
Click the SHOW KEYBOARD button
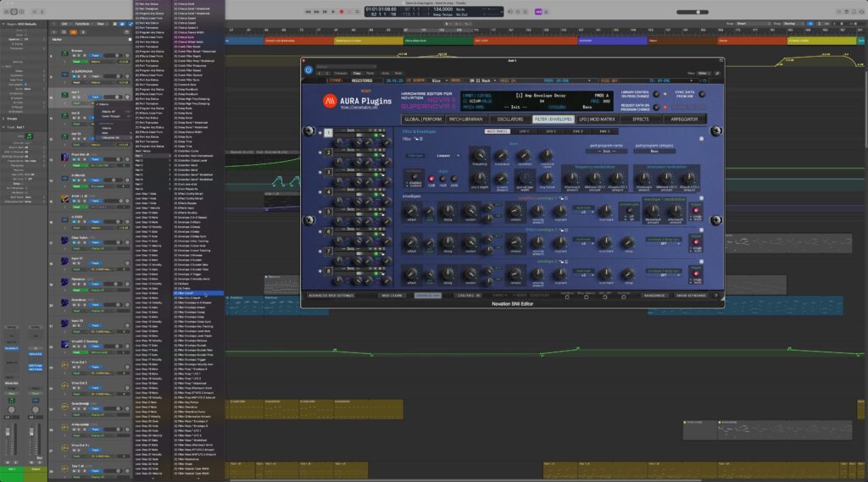(x=691, y=296)
